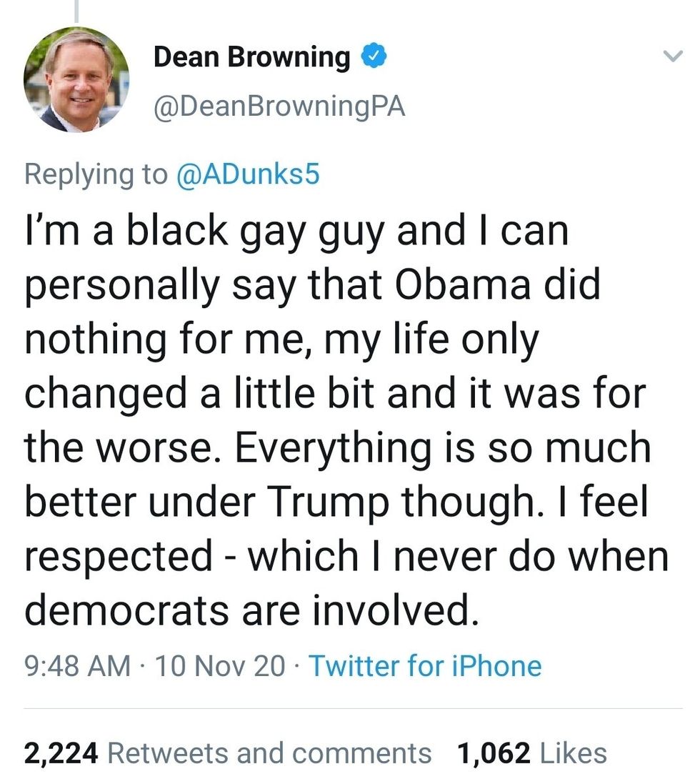This screenshot has width=700, height=784.
Task: Click the @DeanBrowningPA handle
Action: (279, 107)
